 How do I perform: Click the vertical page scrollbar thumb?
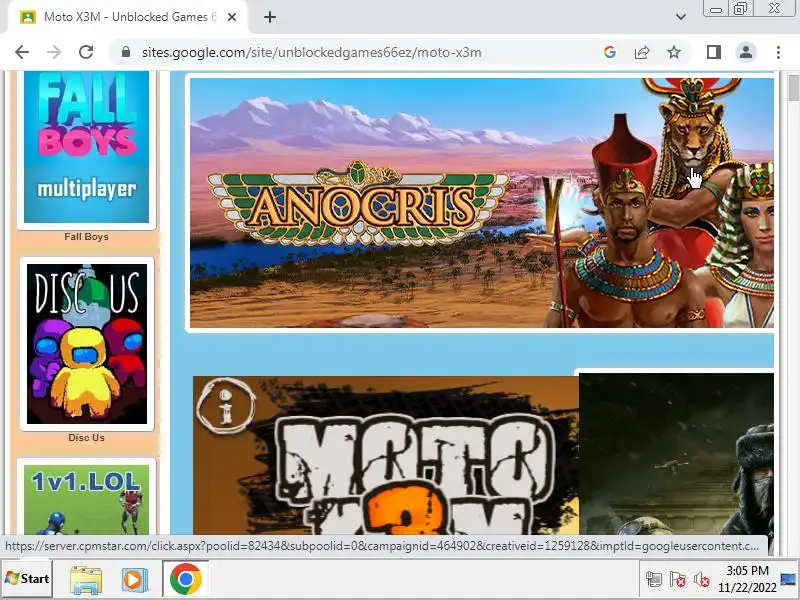tap(793, 88)
